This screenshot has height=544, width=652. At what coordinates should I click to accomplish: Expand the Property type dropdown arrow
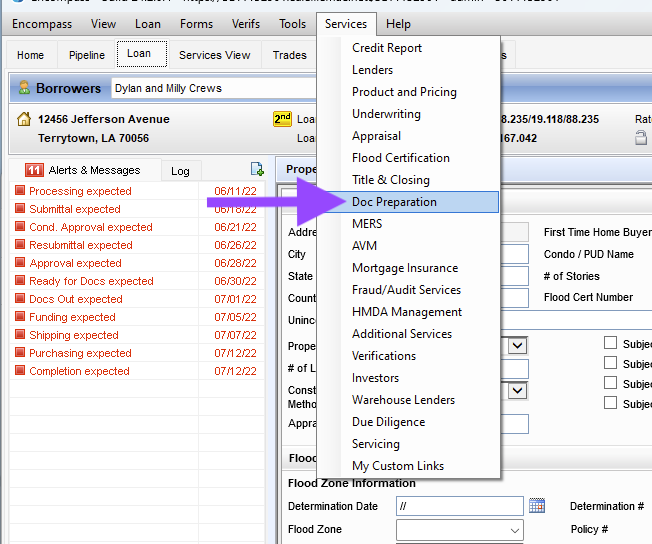[518, 346]
